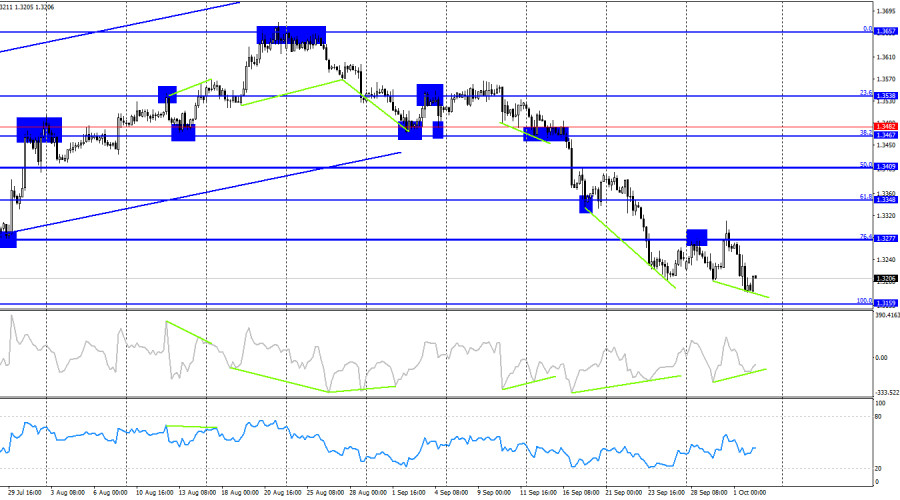The image size is (900, 500).
Task: Click the 16 Sep 08:00 time label
Action: pos(581,493)
